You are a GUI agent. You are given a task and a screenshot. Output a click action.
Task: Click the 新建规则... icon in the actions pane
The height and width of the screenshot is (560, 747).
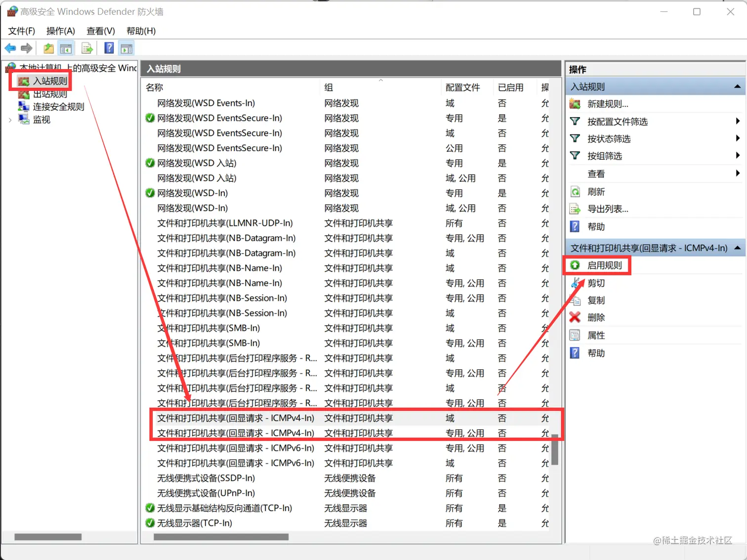575,104
